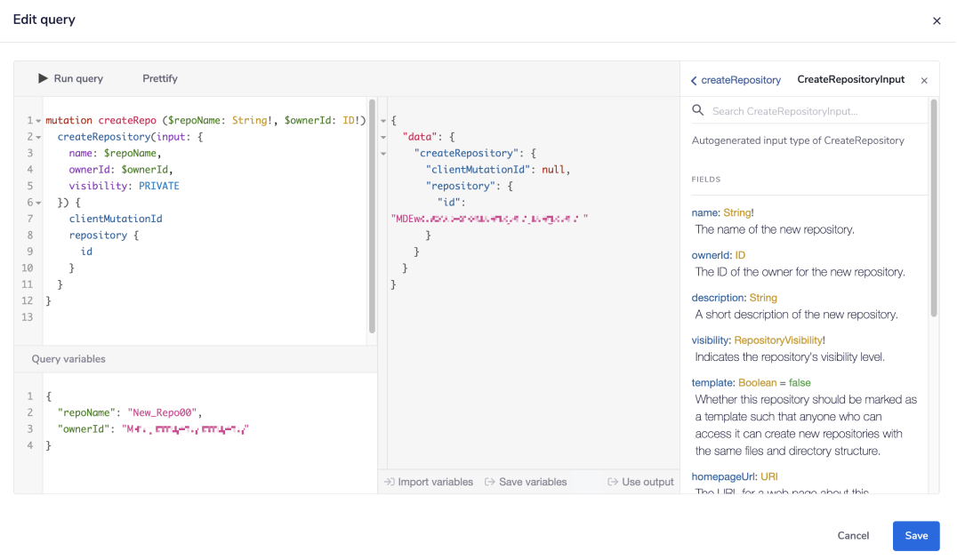Image resolution: width=957 pixels, height=560 pixels.
Task: Select the createRepository breadcrumb tab
Action: click(741, 79)
